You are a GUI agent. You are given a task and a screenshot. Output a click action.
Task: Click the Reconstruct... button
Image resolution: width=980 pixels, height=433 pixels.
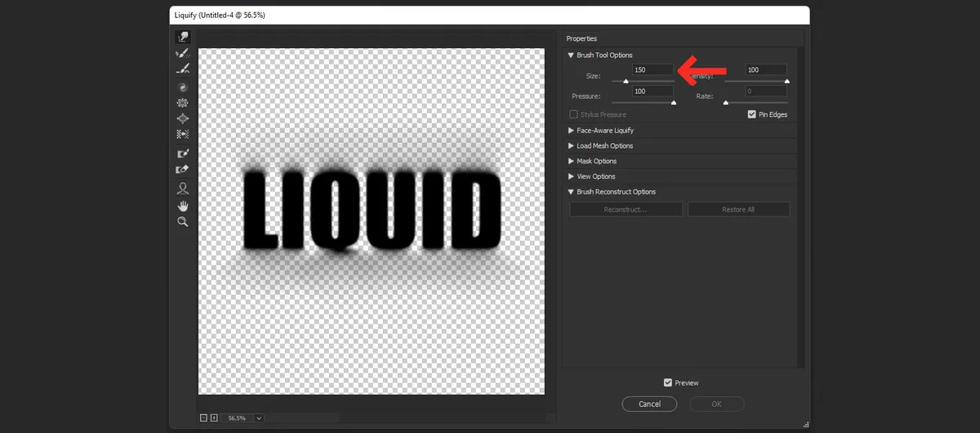pyautogui.click(x=626, y=210)
